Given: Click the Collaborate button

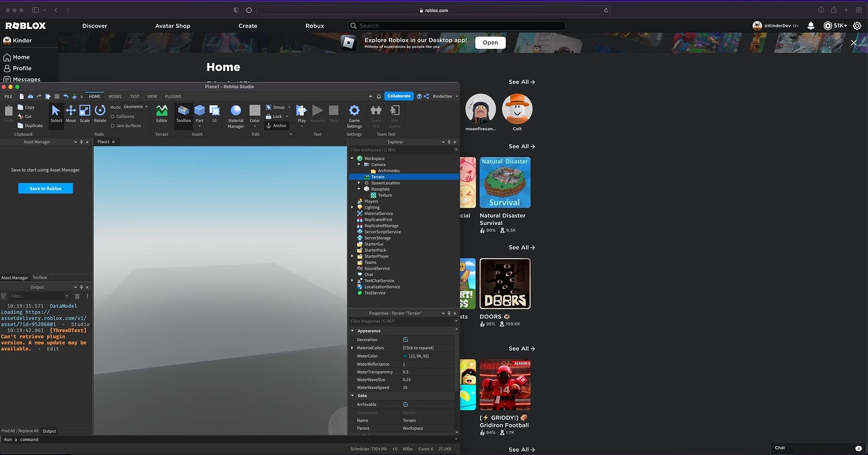Looking at the screenshot, I should pos(399,96).
